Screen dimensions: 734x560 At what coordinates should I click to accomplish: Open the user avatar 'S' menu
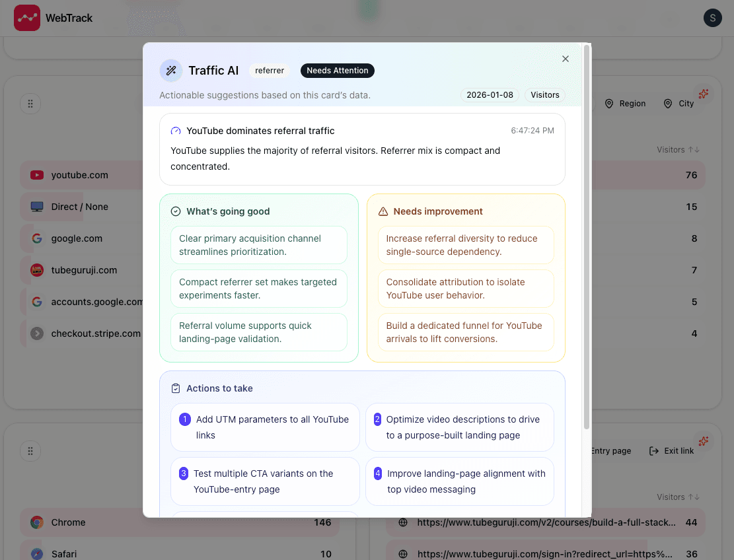[712, 18]
